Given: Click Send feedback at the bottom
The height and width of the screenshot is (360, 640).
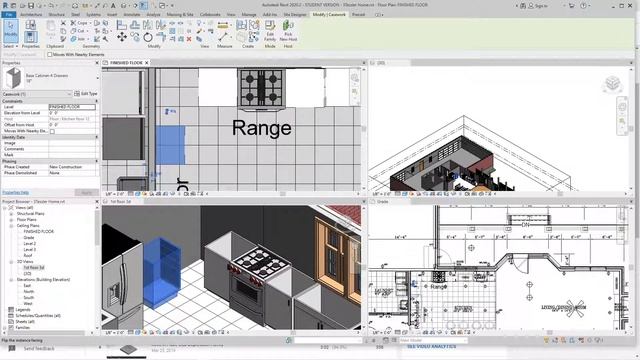Looking at the screenshot, I should (x=38, y=349).
